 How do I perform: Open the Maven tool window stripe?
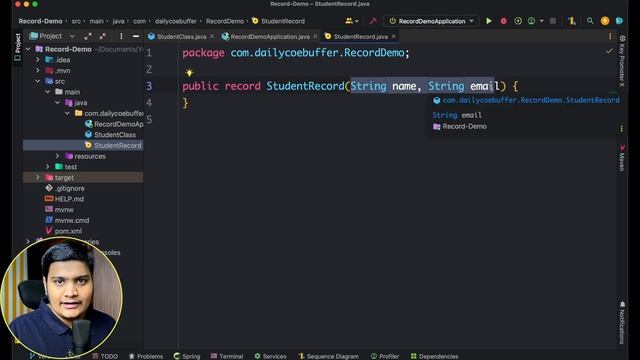[x=622, y=158]
